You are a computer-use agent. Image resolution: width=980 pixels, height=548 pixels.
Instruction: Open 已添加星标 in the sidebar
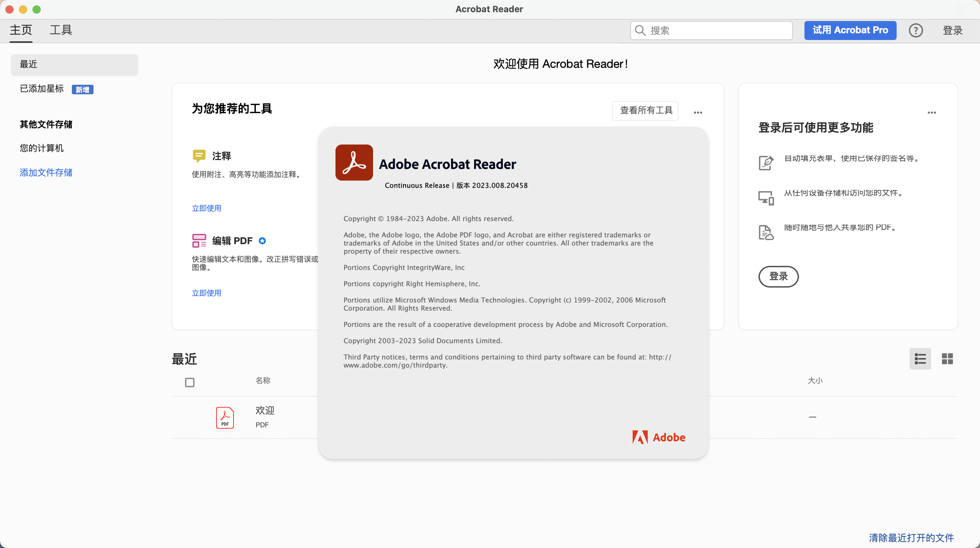[x=41, y=89]
